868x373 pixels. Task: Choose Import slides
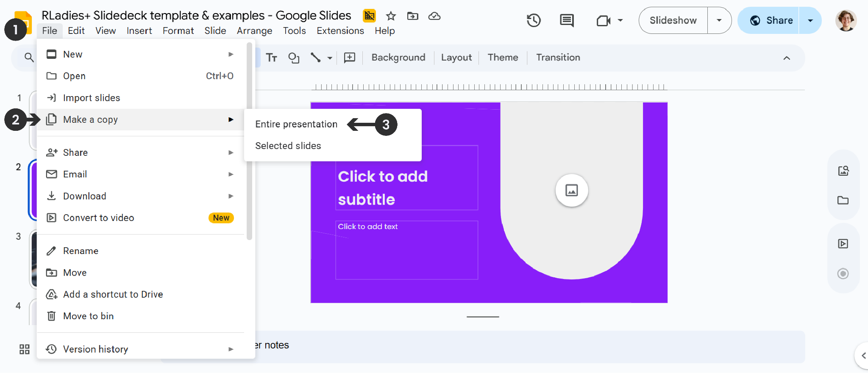[141, 98]
